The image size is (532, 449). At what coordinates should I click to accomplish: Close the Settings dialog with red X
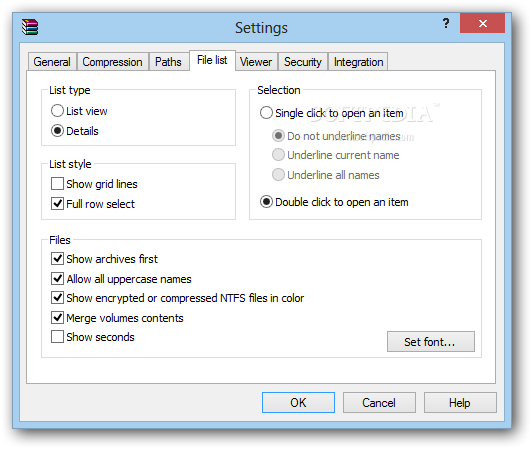coord(482,23)
